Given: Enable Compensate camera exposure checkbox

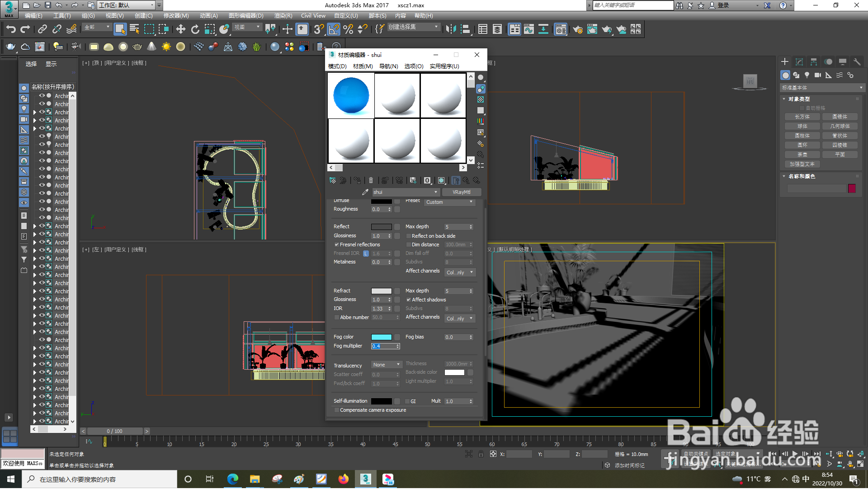Looking at the screenshot, I should point(336,410).
